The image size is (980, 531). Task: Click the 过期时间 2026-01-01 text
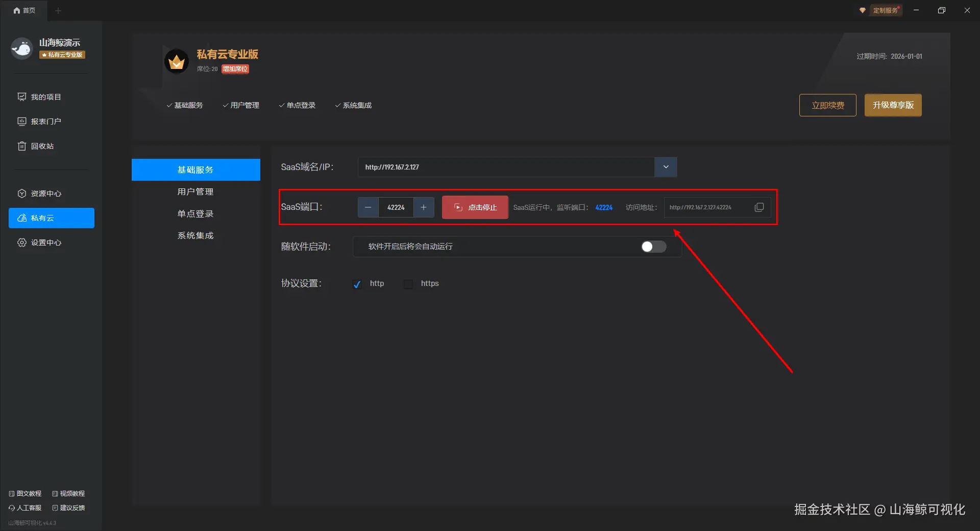pos(889,56)
